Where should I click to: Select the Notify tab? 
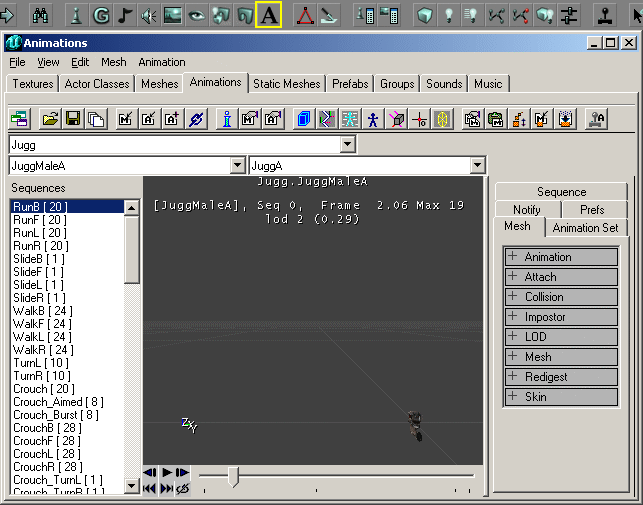(x=527, y=210)
